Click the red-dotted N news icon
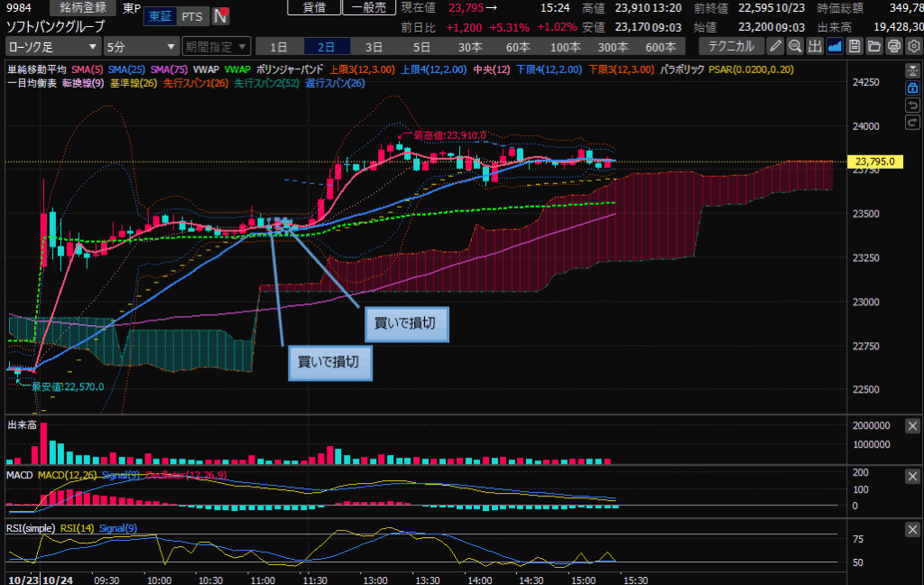Image resolution: width=924 pixels, height=585 pixels. pos(221,15)
